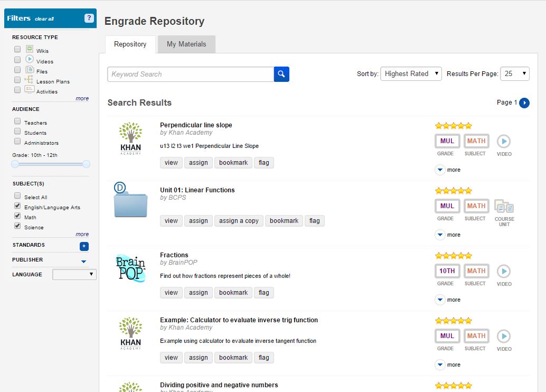Click the Course Unit icon for Unit 01
This screenshot has height=392, width=546.
(504, 206)
